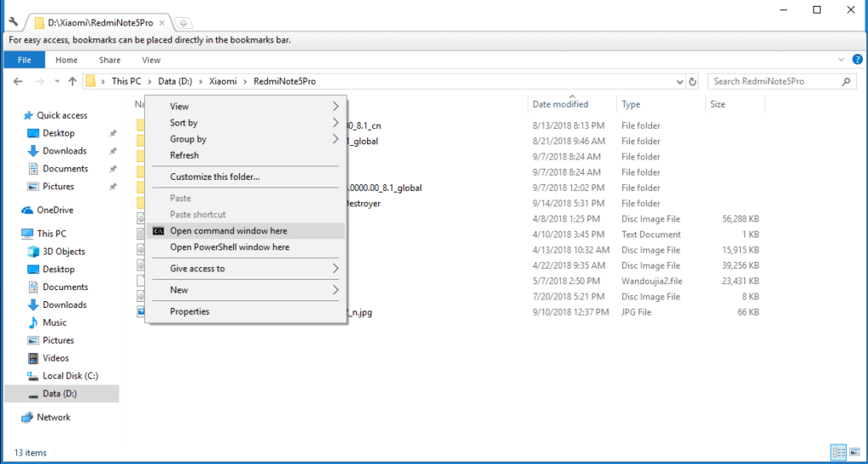The height and width of the screenshot is (464, 868).
Task: Click the wrench settings icon in tab bar
Action: click(x=14, y=23)
